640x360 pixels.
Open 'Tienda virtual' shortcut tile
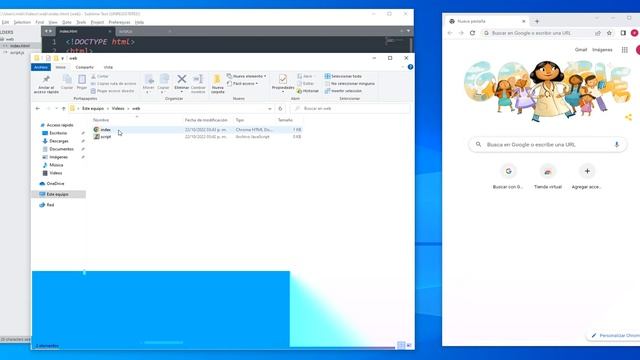(x=548, y=177)
